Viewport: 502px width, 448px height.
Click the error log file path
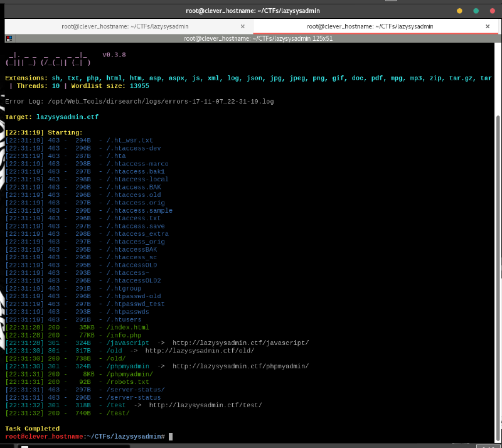[x=160, y=101]
